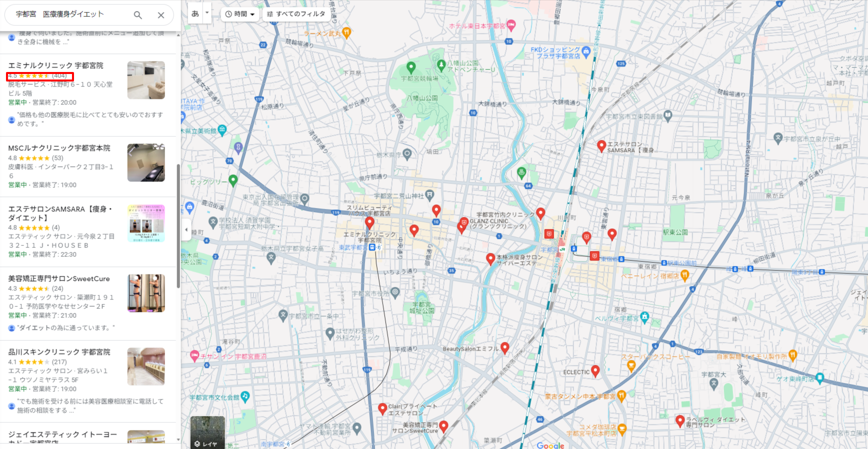Click red pin for ラベルウィ ダイエット専門サロン

(x=680, y=421)
